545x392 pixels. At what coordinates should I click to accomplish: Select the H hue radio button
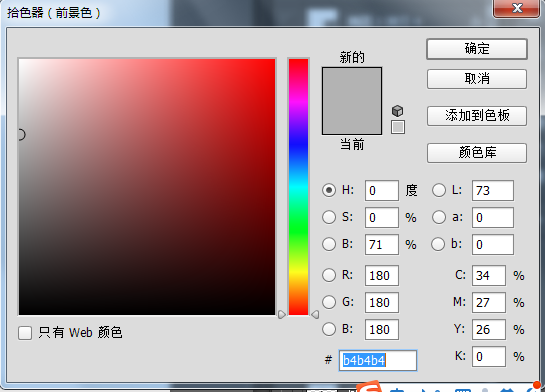pos(329,190)
